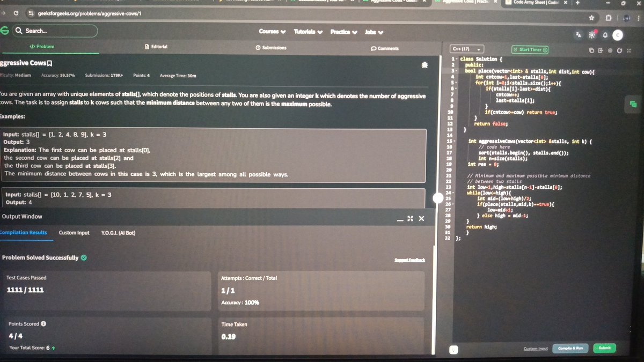This screenshot has width=644, height=362.
Task: Switch to the Comments tab
Action: click(x=385, y=48)
